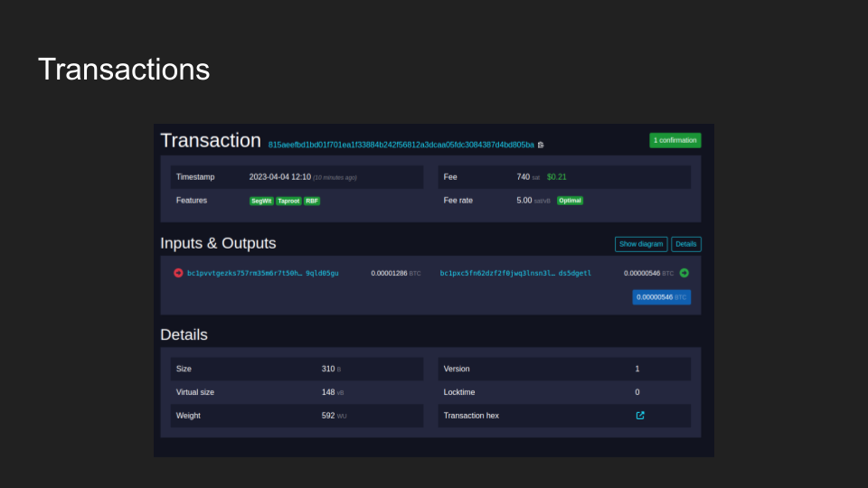Click the SegWit feature badge
The height and width of the screenshot is (488, 868).
pos(261,201)
